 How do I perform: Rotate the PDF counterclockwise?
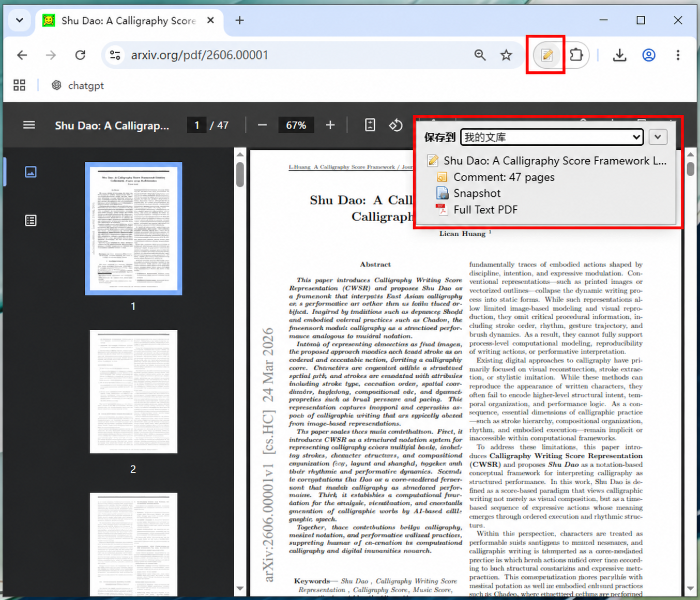[396, 125]
